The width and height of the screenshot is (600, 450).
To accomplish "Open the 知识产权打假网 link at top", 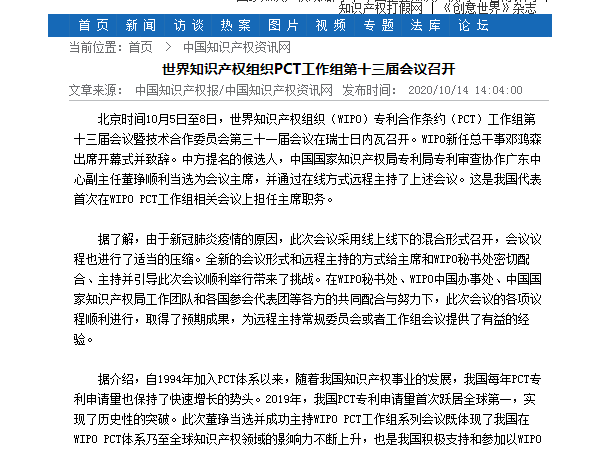I will click(381, 8).
